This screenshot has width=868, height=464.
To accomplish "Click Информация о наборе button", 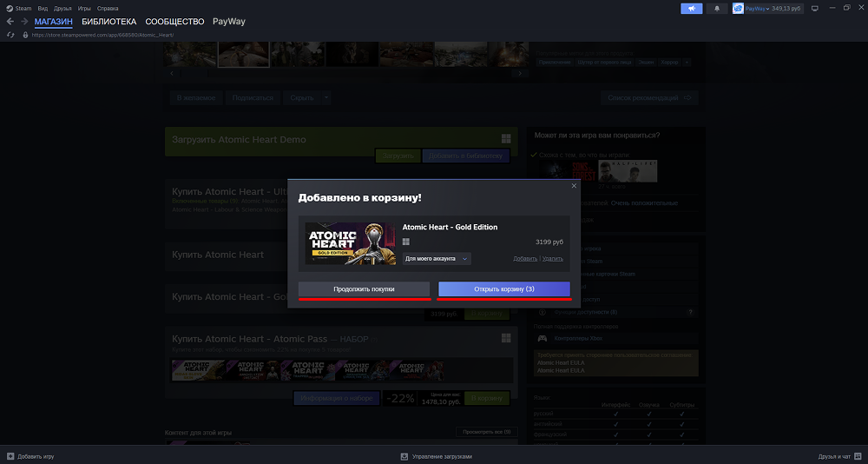I will [x=337, y=398].
